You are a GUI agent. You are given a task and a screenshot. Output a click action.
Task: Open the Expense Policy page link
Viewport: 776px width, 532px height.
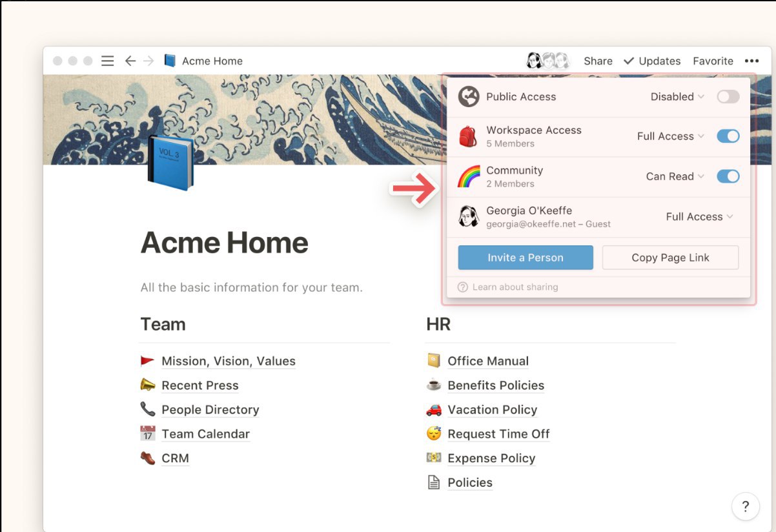(491, 458)
